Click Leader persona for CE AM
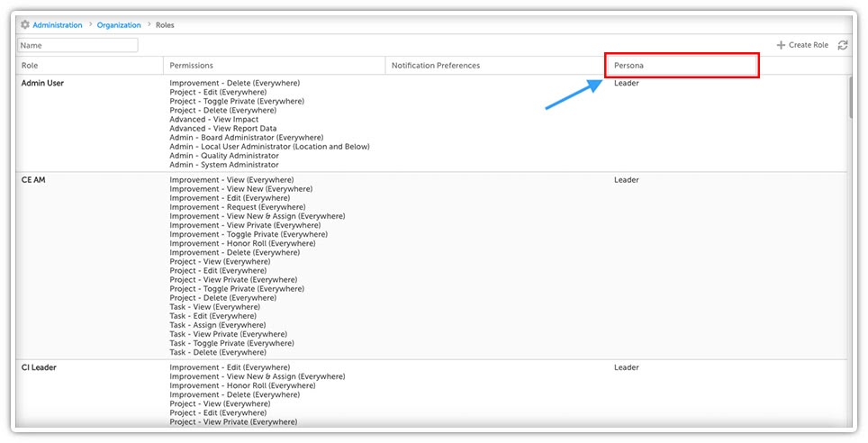 pyautogui.click(x=627, y=180)
